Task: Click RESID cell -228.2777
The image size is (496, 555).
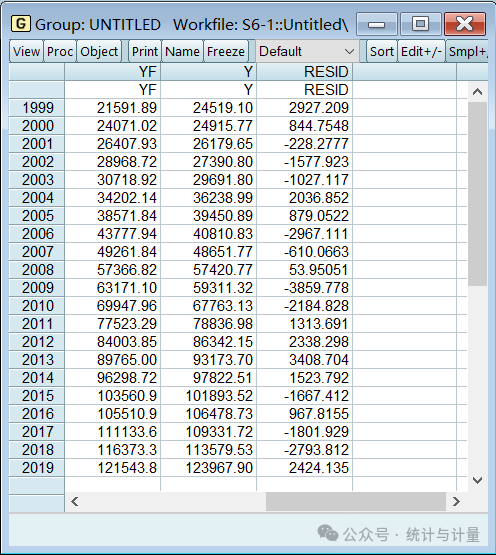Action: click(304, 144)
